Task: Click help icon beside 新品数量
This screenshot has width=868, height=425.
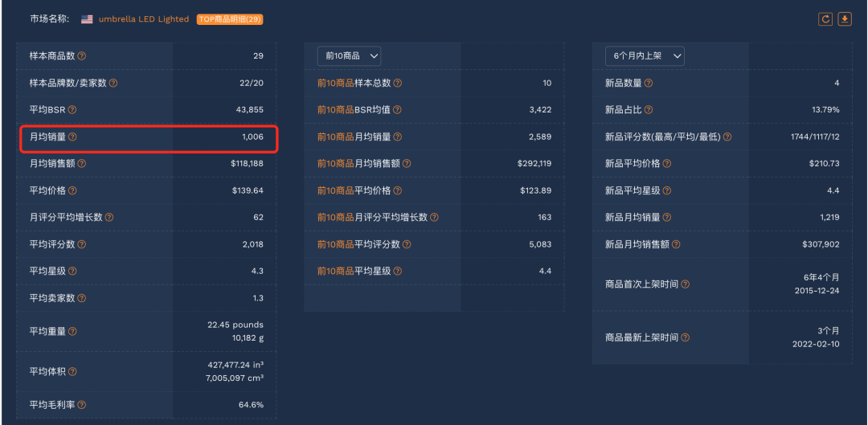Action: click(649, 83)
